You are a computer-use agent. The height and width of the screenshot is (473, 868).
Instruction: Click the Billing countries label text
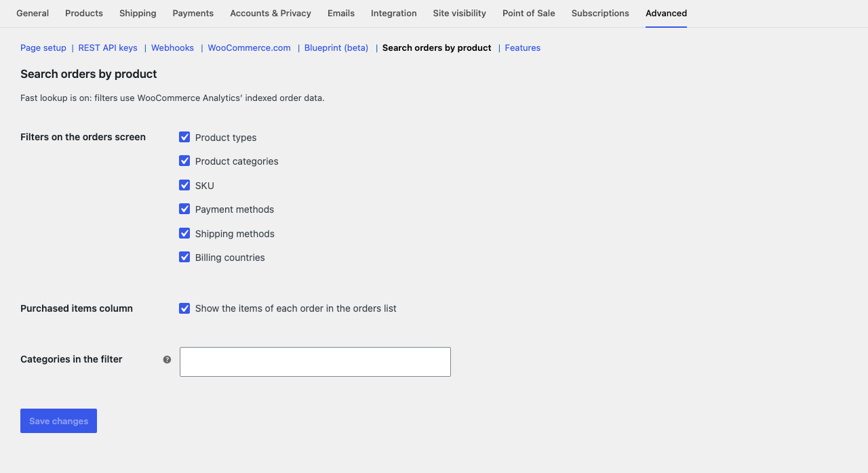click(x=230, y=258)
